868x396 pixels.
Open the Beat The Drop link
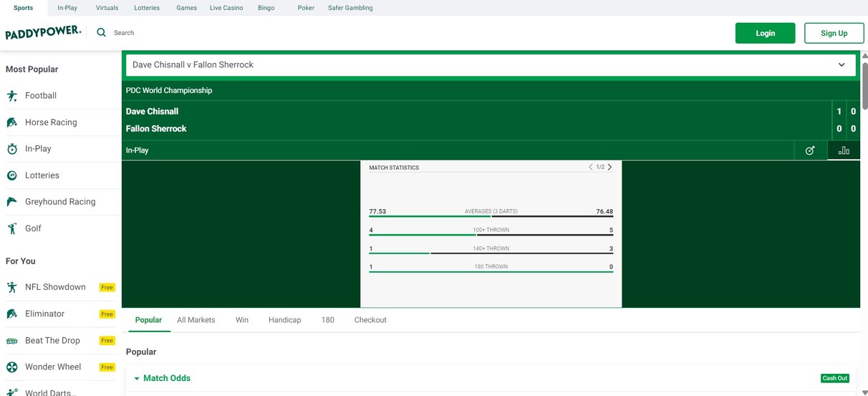click(x=52, y=341)
